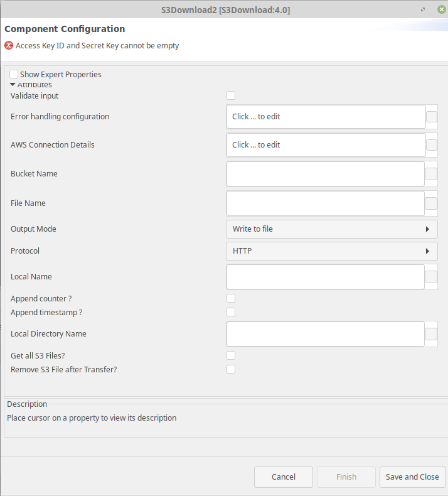Check Remove S3 File after Transfer
448x496 pixels.
[x=231, y=369]
